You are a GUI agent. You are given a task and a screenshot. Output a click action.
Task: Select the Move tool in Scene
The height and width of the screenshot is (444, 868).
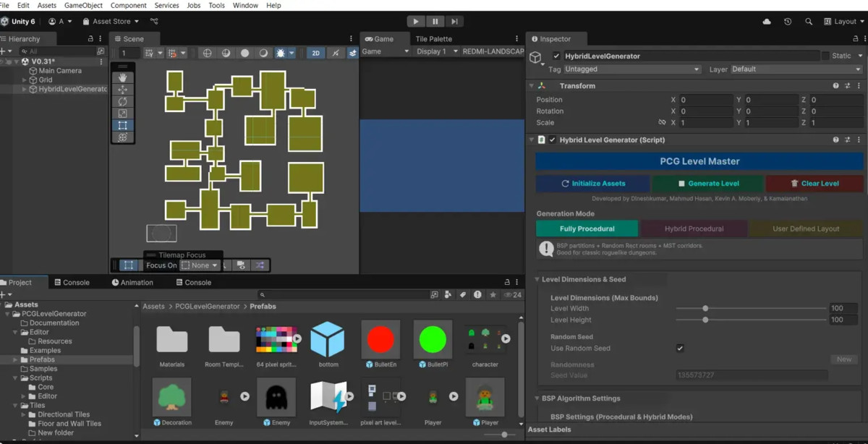click(x=122, y=90)
